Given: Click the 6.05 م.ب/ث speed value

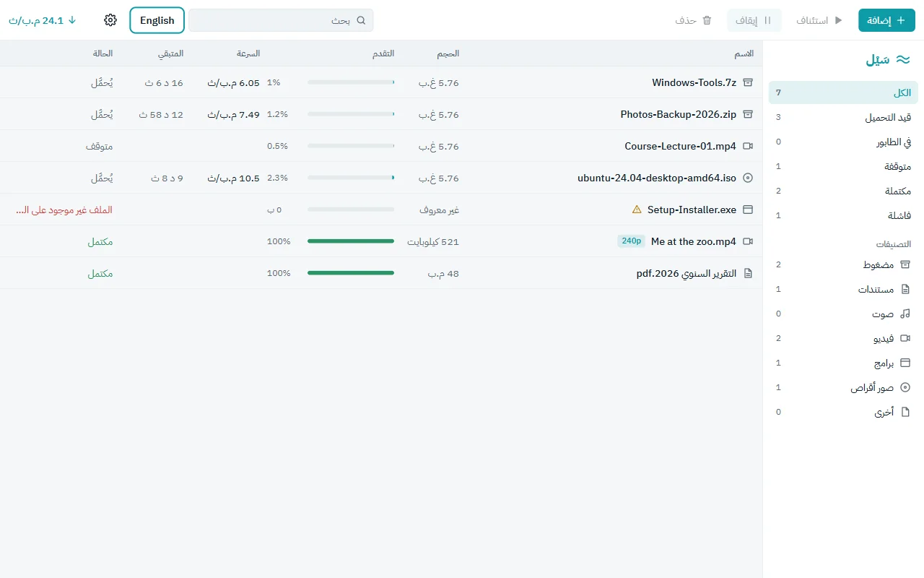Looking at the screenshot, I should click(234, 82).
